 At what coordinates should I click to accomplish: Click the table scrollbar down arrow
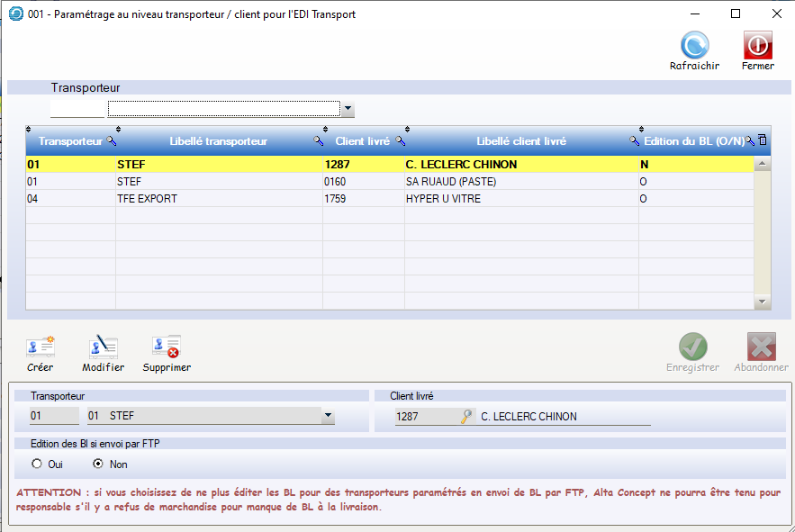(x=763, y=302)
